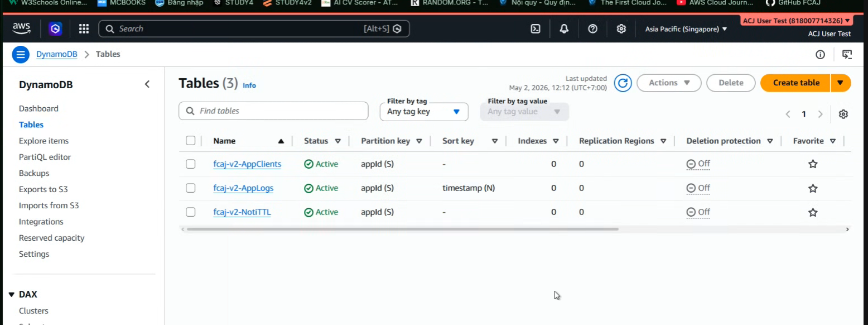Viewport: 868px width, 325px height.
Task: Click the Delete button
Action: (731, 83)
